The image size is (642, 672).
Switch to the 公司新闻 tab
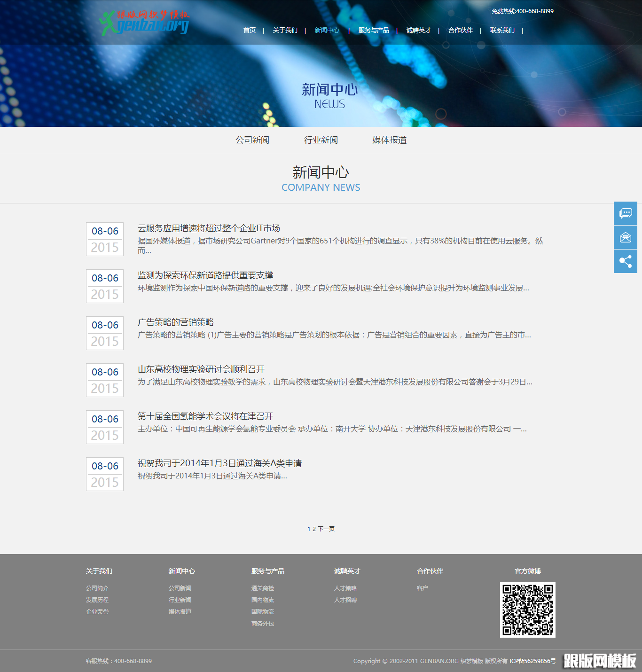pyautogui.click(x=251, y=140)
